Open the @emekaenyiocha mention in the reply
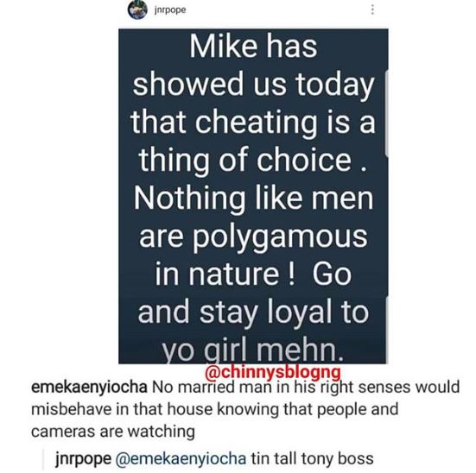Viewport: 476px width, 473px height. (x=181, y=458)
